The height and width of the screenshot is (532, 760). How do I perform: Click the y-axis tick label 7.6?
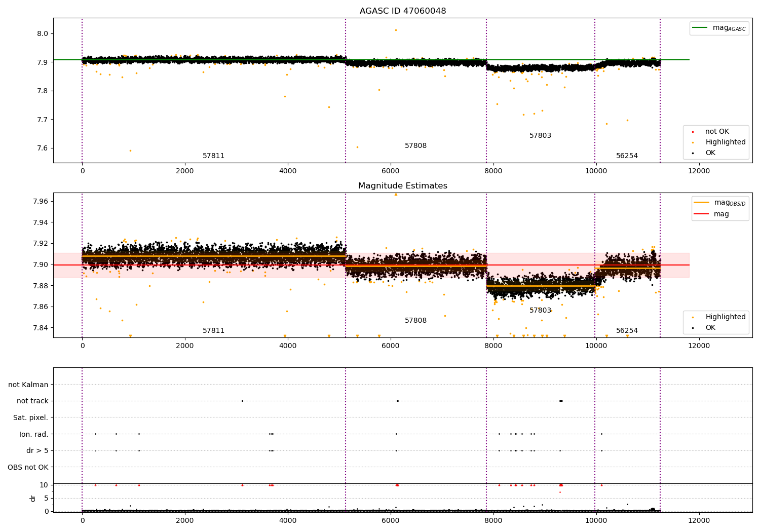(43, 148)
